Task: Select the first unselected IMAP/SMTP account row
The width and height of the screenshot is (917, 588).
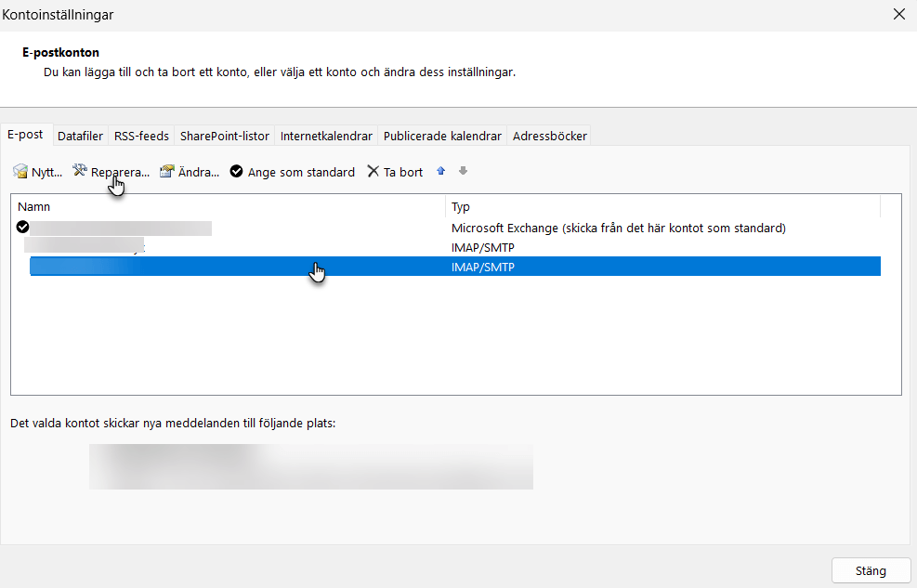Action: coord(449,247)
